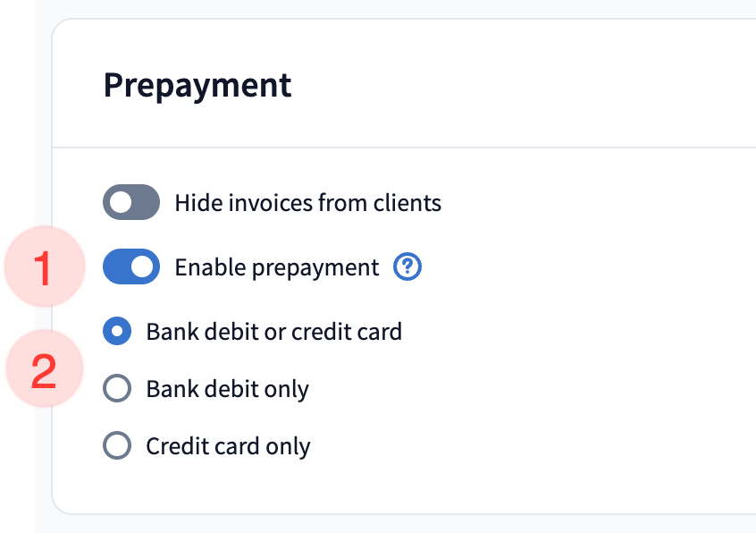Click the white knob of Hide invoices toggle

(120, 203)
